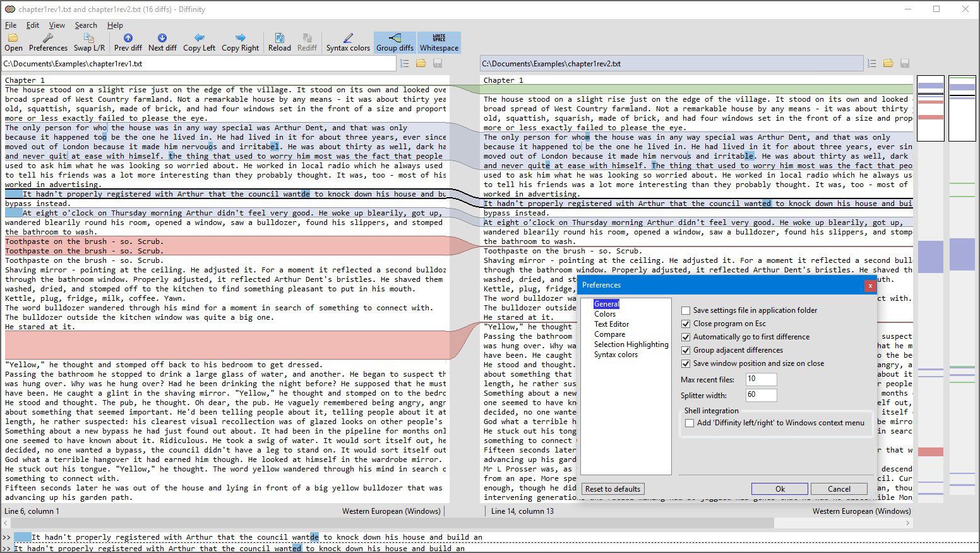The height and width of the screenshot is (553, 980).
Task: Copy the difference to the left
Action: (199, 42)
